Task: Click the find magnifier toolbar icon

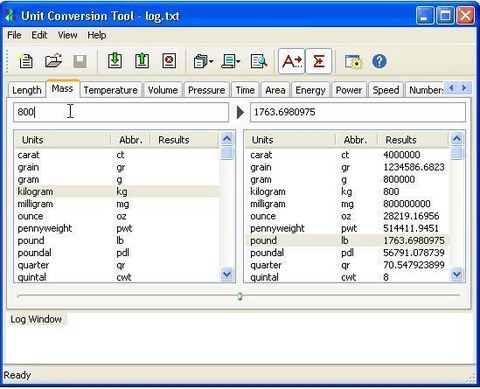Action: [259, 61]
